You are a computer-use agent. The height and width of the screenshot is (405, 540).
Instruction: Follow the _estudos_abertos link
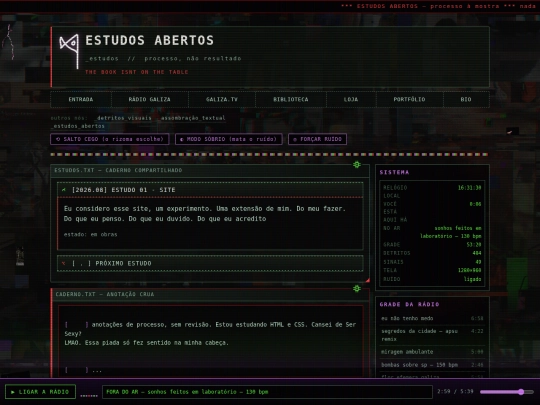[x=78, y=126]
